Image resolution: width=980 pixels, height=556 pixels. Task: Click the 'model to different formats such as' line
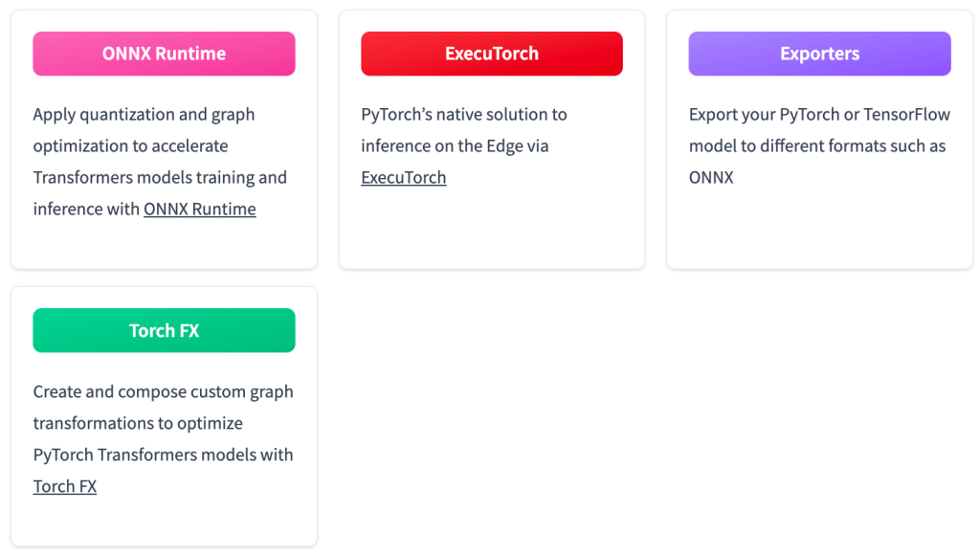tap(817, 146)
